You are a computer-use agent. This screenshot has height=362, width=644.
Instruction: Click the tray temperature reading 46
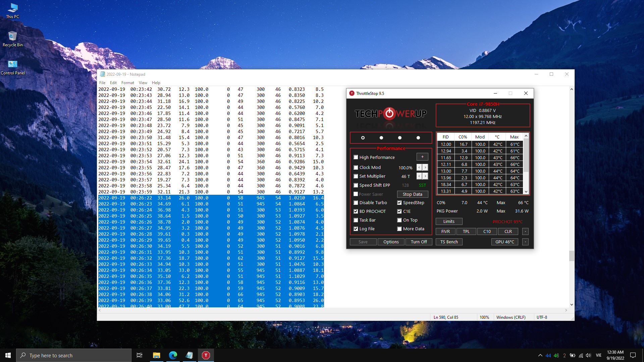pos(556,356)
